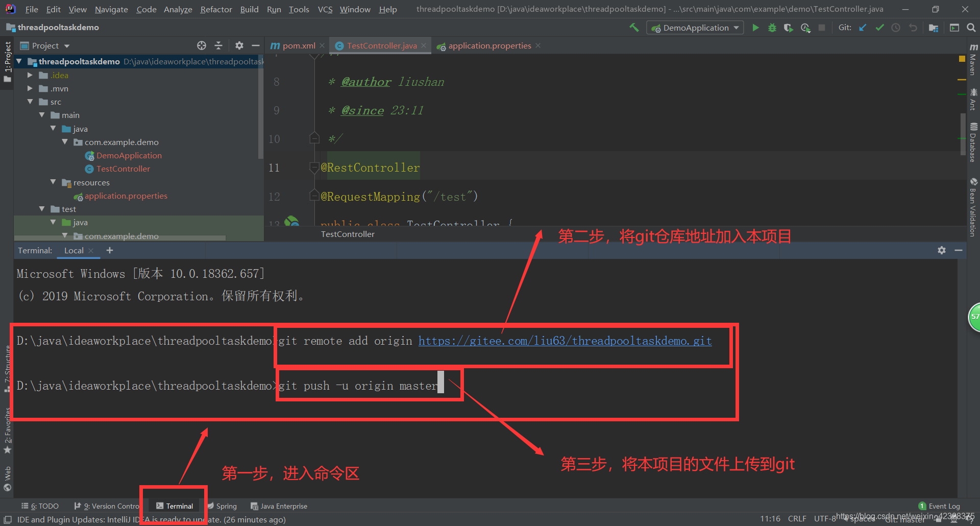Collapse the main folder
Viewport: 980px width, 526px height.
click(x=42, y=115)
